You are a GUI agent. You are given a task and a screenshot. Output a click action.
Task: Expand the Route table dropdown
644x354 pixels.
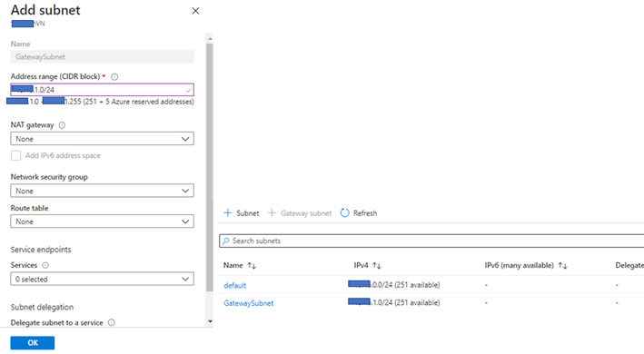coord(103,221)
